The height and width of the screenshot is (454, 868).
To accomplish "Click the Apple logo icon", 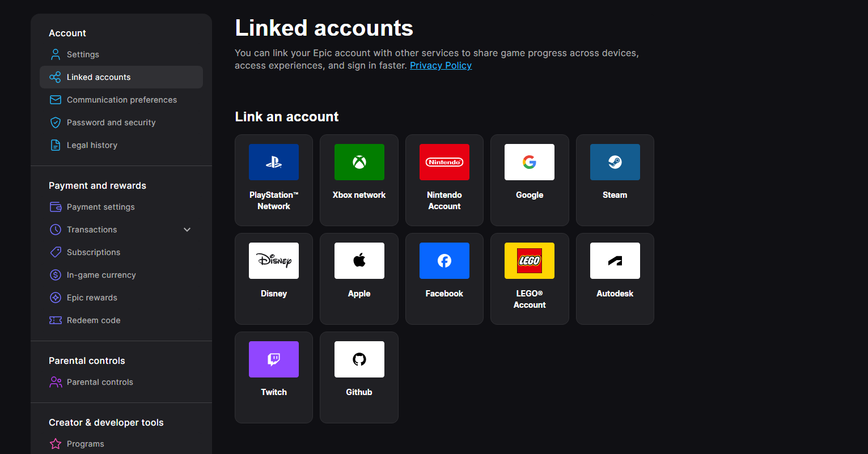I will [x=359, y=261].
